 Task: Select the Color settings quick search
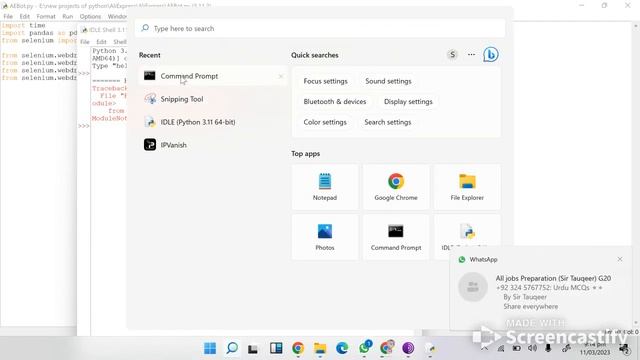coord(325,122)
